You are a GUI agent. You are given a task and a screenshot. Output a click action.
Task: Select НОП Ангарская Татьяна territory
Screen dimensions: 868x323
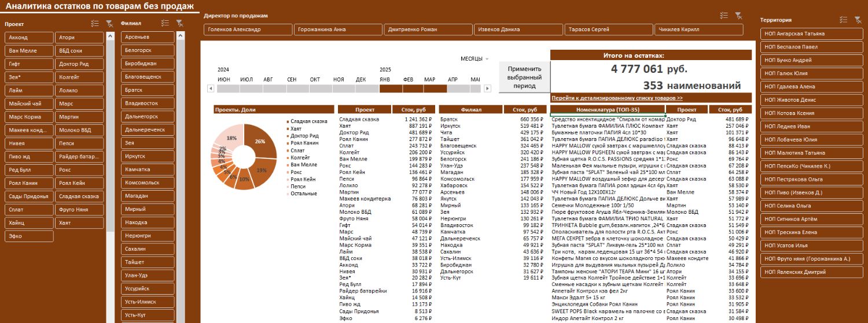(x=812, y=34)
